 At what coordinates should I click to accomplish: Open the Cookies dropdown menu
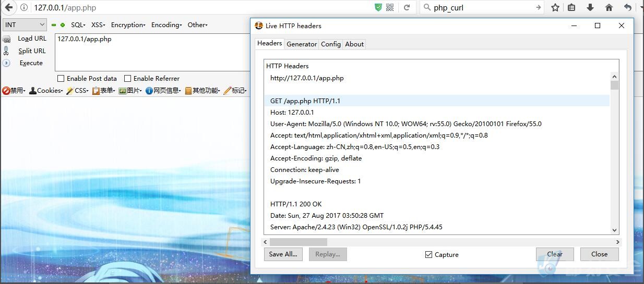click(46, 91)
